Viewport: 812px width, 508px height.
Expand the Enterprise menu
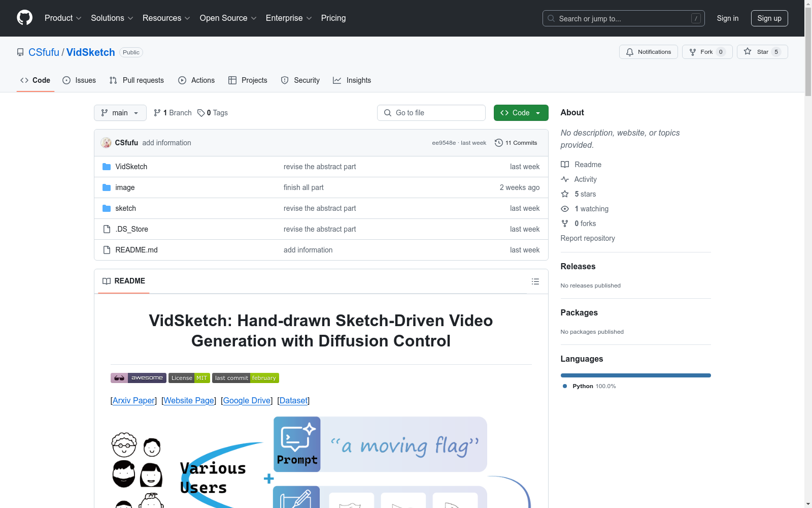[289, 18]
